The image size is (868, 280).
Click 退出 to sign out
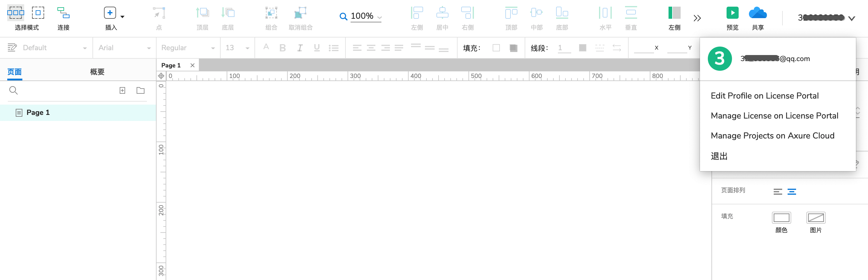(719, 156)
